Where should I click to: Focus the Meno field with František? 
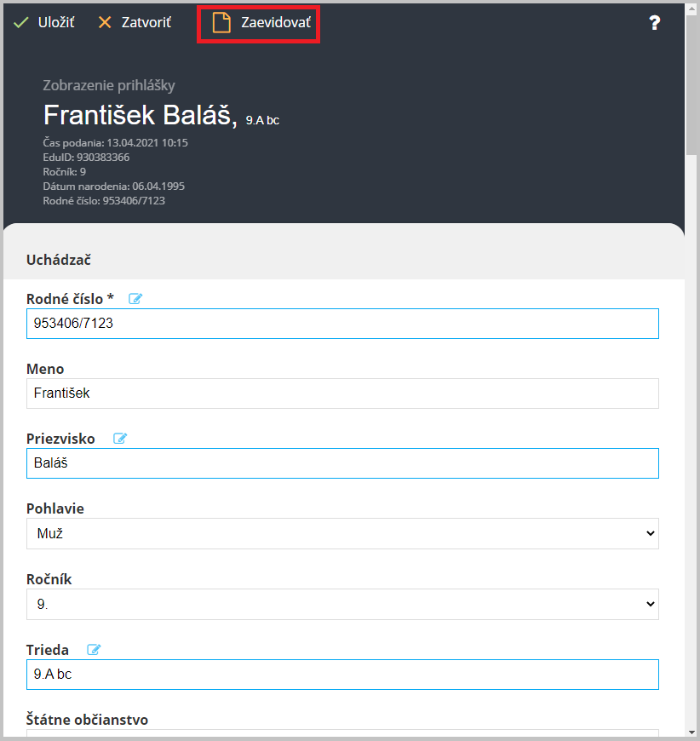(342, 393)
